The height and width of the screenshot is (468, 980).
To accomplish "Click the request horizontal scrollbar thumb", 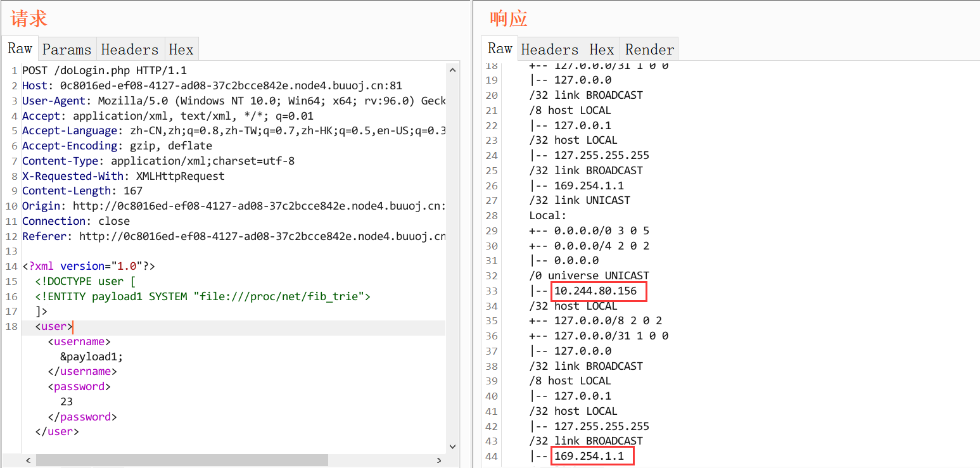I will coord(182,460).
